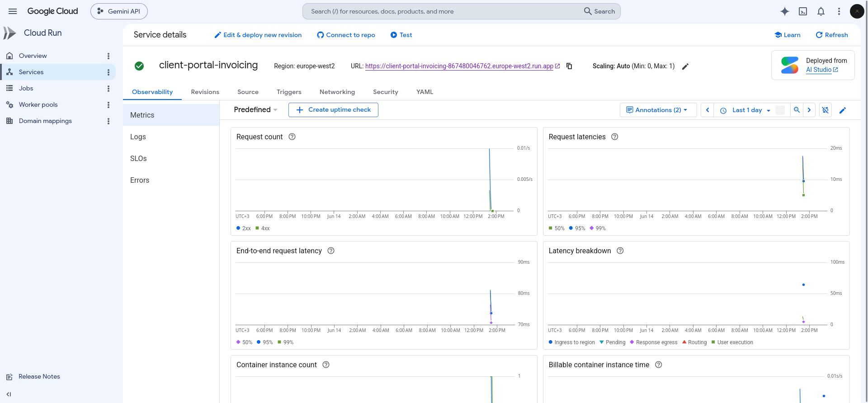Open Errors in observability sidebar

[x=171, y=180]
